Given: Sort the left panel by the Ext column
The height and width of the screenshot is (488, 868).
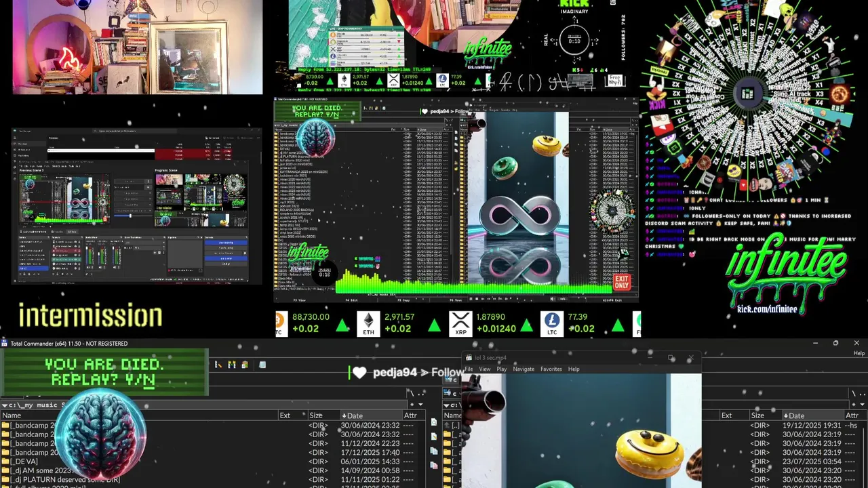Looking at the screenshot, I should [x=292, y=415].
